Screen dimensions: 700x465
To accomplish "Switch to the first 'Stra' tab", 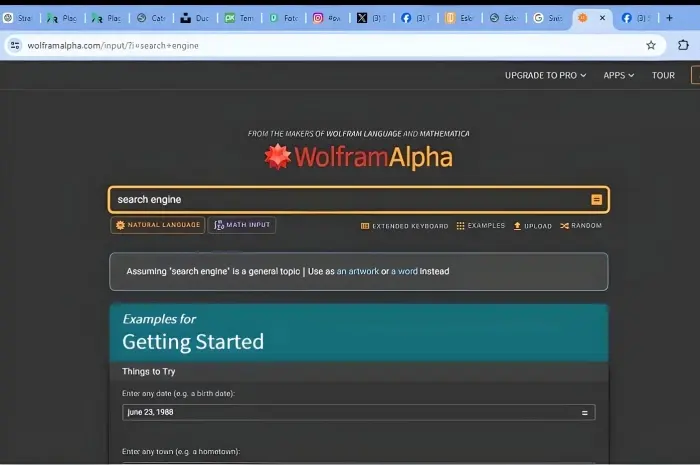I will [18, 18].
